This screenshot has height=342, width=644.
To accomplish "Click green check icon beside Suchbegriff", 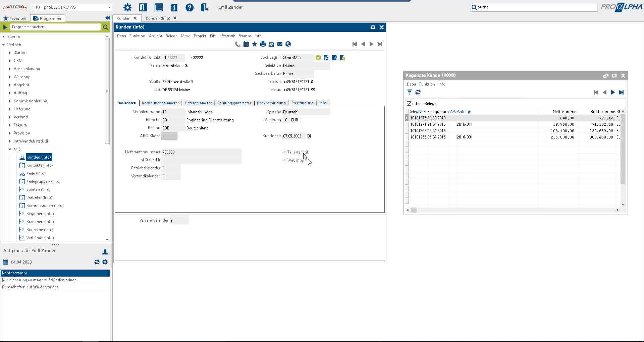I will (x=318, y=58).
